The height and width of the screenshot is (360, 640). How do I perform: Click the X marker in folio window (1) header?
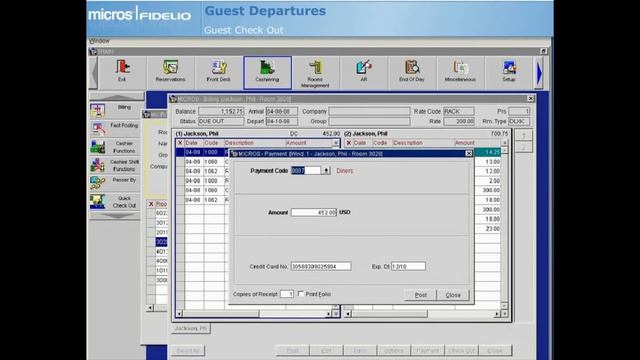[180, 143]
